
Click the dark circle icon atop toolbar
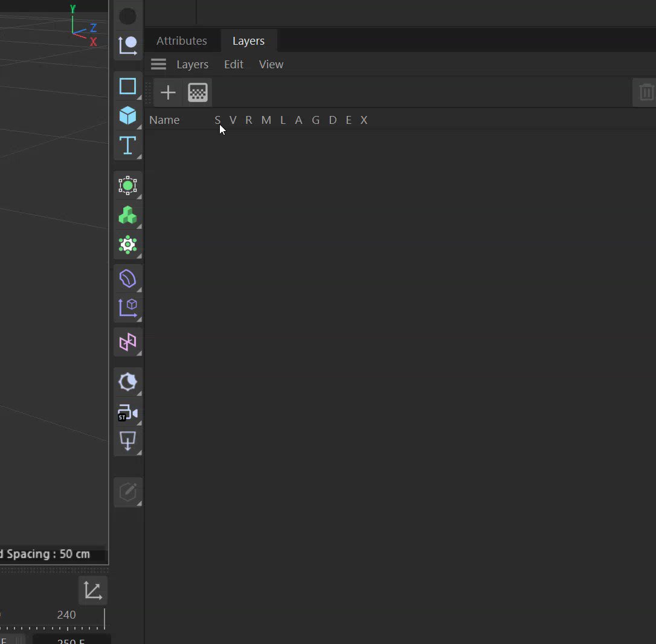[x=127, y=16]
